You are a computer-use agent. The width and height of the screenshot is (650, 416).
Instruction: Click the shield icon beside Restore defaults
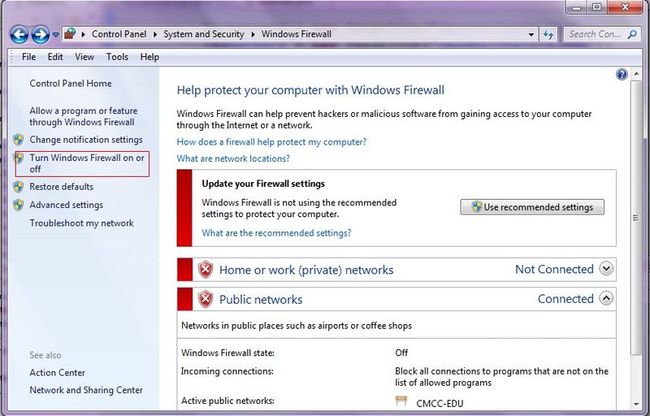18,186
